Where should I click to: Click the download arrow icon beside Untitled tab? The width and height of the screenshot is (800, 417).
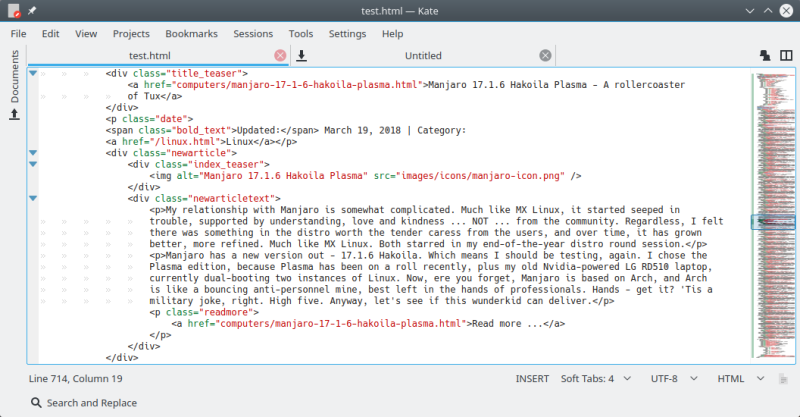point(301,55)
